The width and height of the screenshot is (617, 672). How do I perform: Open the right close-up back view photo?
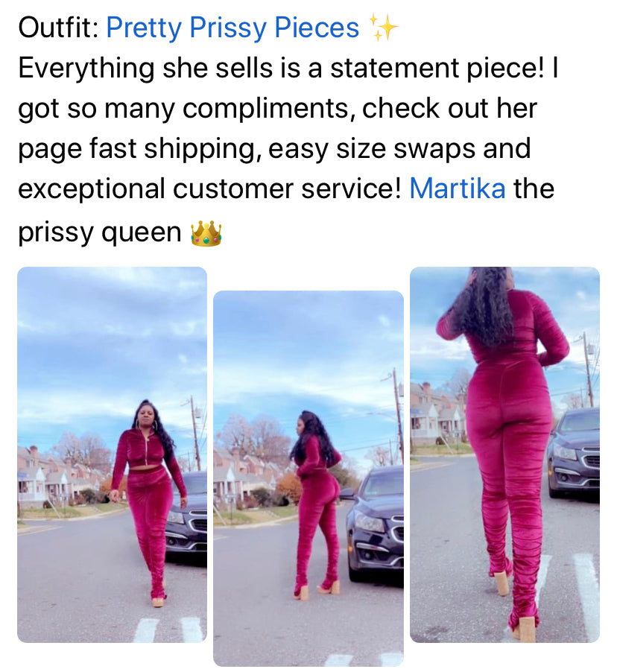[x=504, y=454]
